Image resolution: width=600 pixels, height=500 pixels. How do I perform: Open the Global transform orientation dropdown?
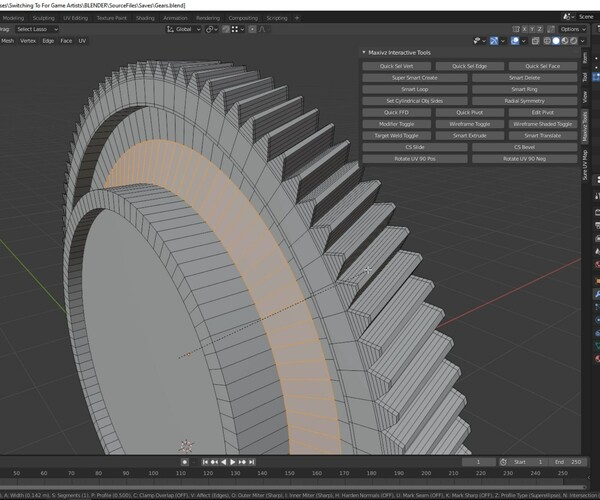[183, 29]
